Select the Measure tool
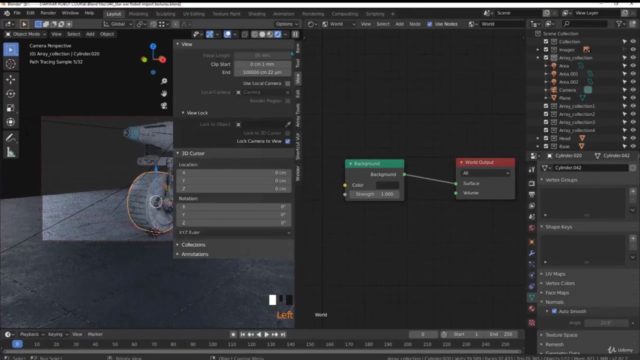The image size is (640, 360). pyautogui.click(x=11, y=152)
